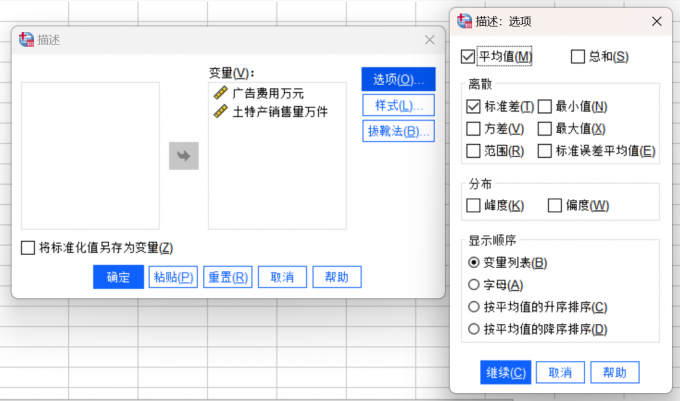Screen dimensions: 680x401
Task: Check the 偏度(W) checkbox
Action: coord(555,205)
